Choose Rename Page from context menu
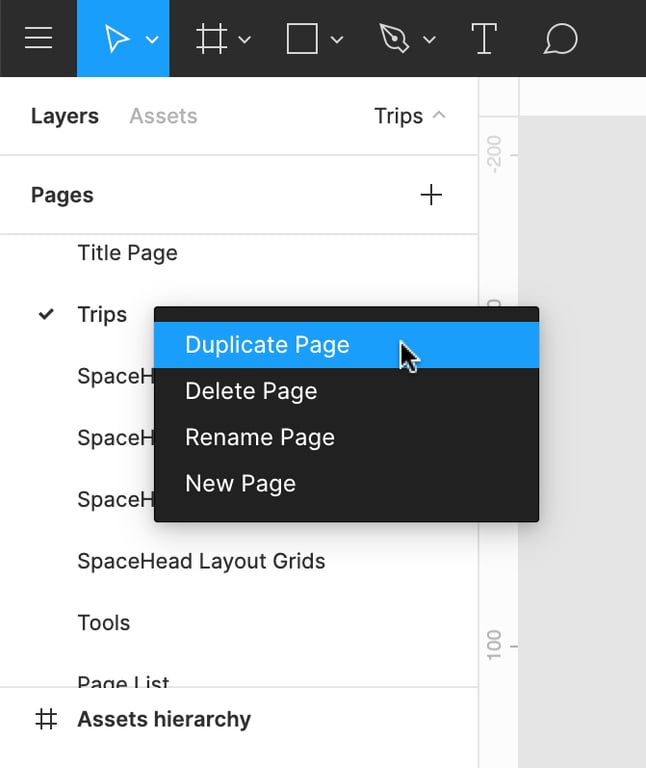Image resolution: width=646 pixels, height=768 pixels. coord(260,437)
